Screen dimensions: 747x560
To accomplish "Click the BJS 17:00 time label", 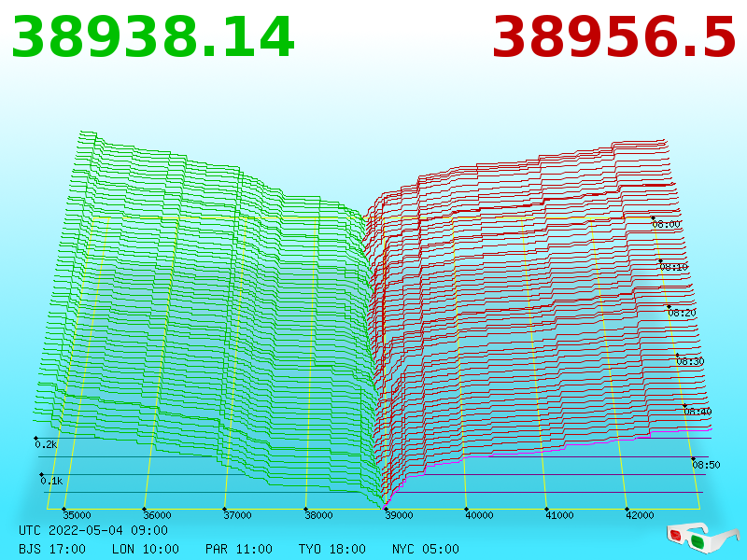I will [52, 549].
